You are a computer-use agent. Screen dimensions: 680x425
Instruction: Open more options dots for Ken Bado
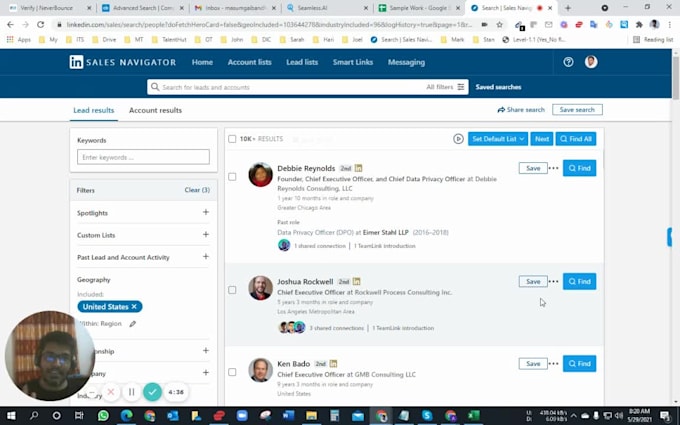554,363
